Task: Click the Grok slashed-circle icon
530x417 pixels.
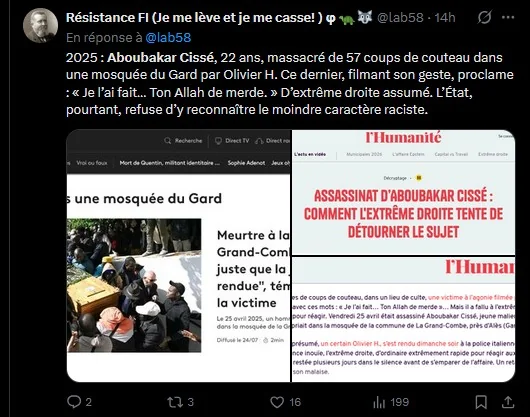Action: 484,17
